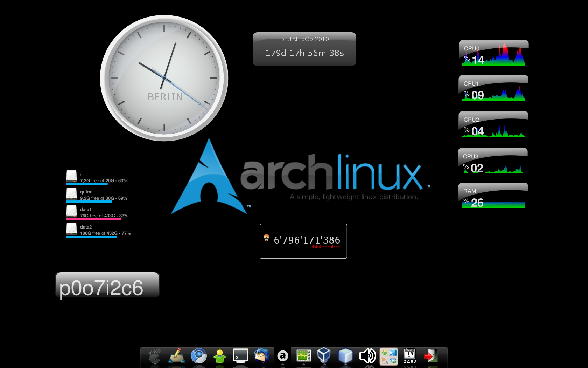Click the root disk blue usage bar

point(87,184)
